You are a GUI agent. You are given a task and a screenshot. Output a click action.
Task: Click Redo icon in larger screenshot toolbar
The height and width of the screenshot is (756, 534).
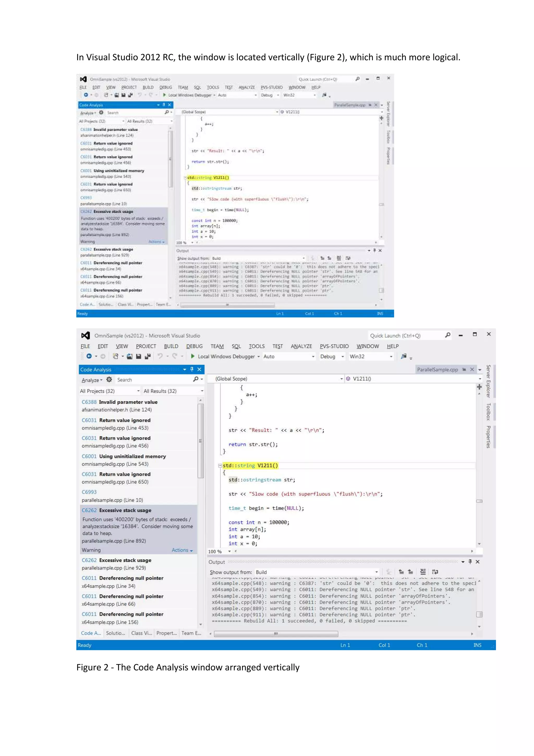(x=175, y=356)
